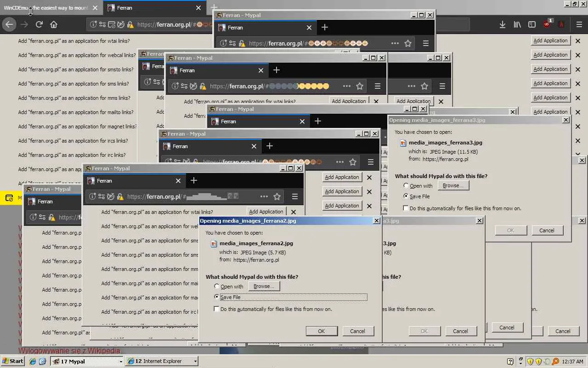The image size is (588, 368).
Task: Close the WinCDEmu tab in the main Mypal window
Action: (x=95, y=8)
